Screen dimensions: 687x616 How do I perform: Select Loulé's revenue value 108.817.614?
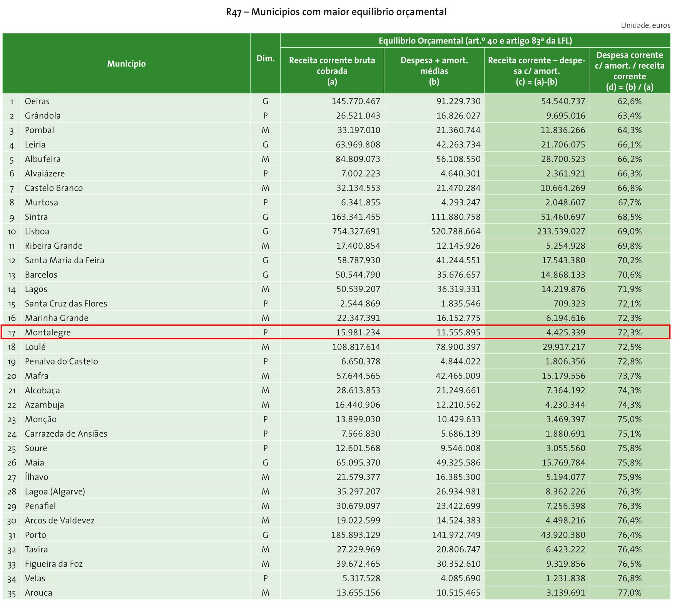(x=356, y=347)
